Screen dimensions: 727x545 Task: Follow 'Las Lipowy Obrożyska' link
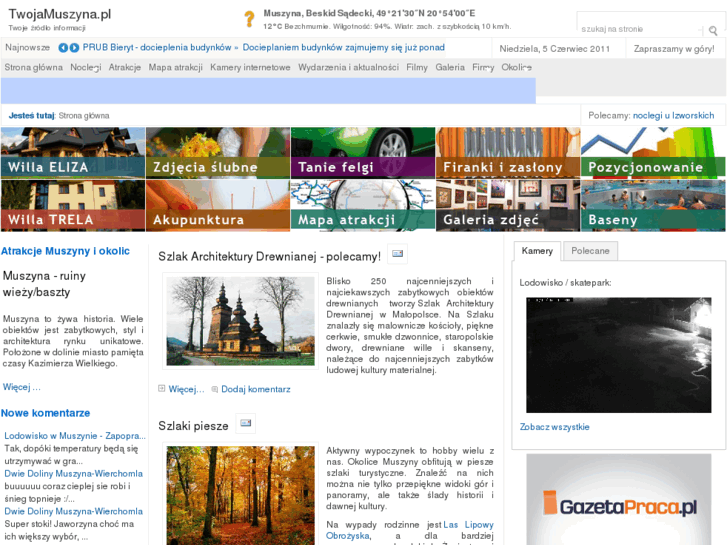click(410, 530)
